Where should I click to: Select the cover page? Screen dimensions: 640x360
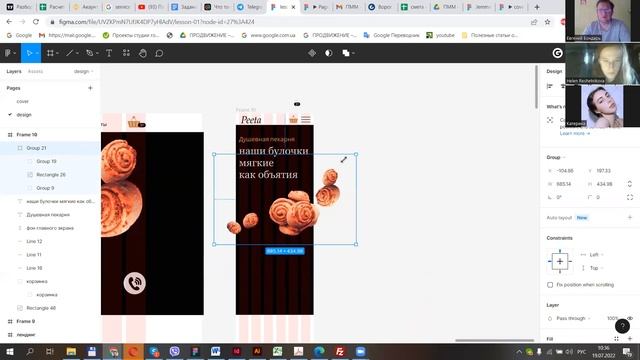click(x=22, y=101)
